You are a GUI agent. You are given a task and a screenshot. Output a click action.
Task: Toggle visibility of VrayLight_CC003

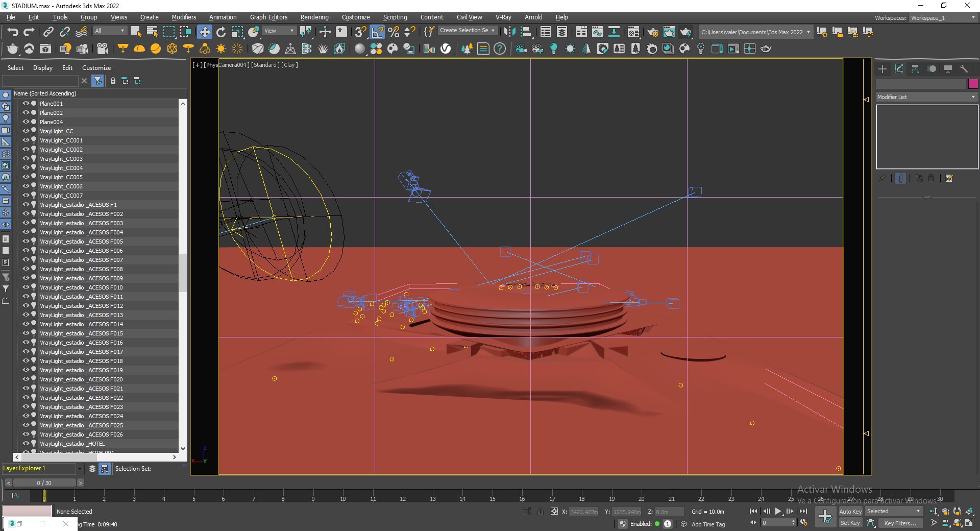[x=26, y=158]
